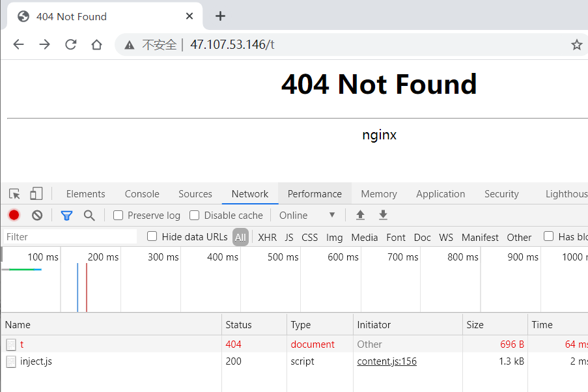Filter requests by JS

(288, 238)
